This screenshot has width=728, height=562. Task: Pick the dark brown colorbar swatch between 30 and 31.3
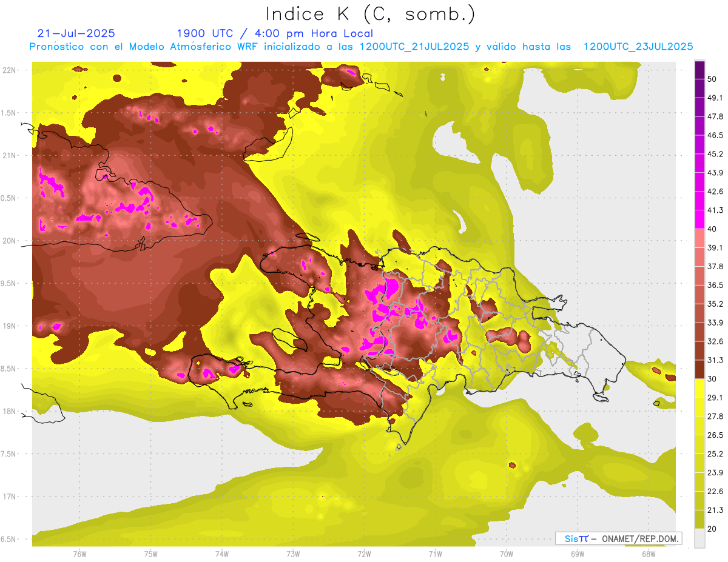tap(699, 369)
